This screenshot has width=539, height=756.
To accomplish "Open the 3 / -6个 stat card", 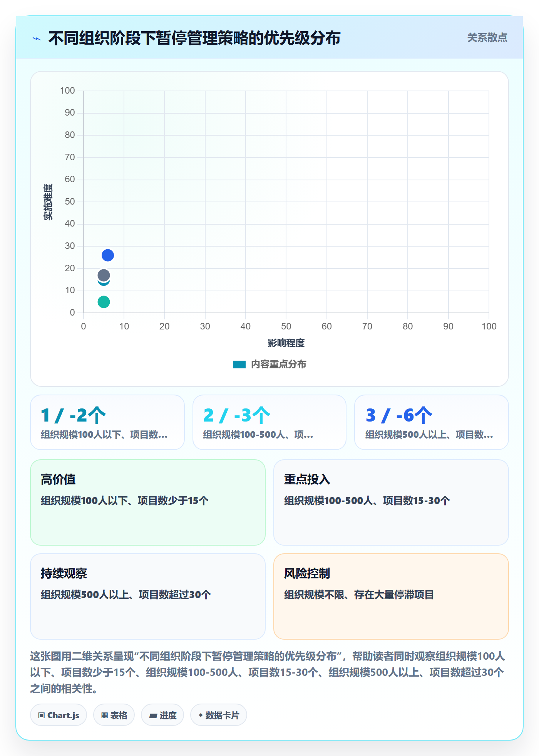I will (432, 422).
